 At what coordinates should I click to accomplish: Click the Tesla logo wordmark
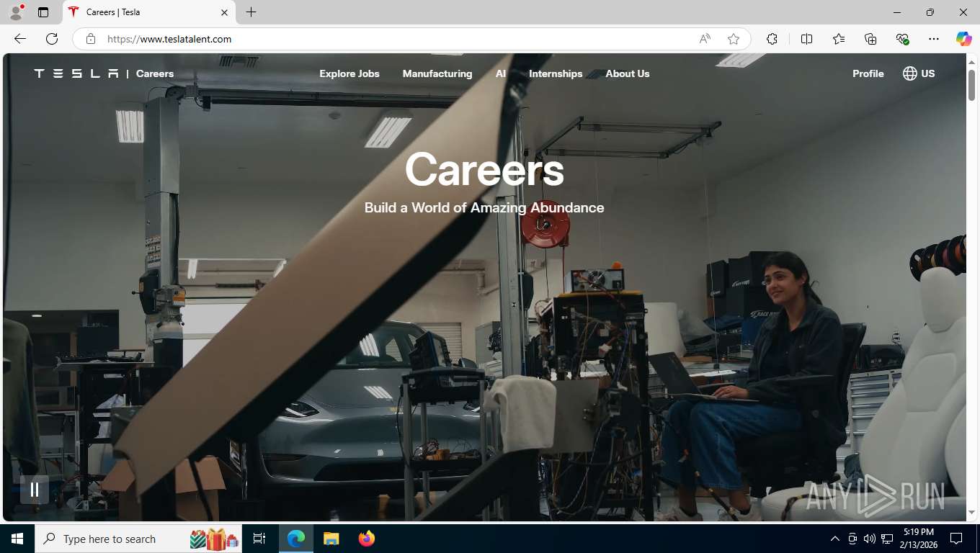coord(76,73)
